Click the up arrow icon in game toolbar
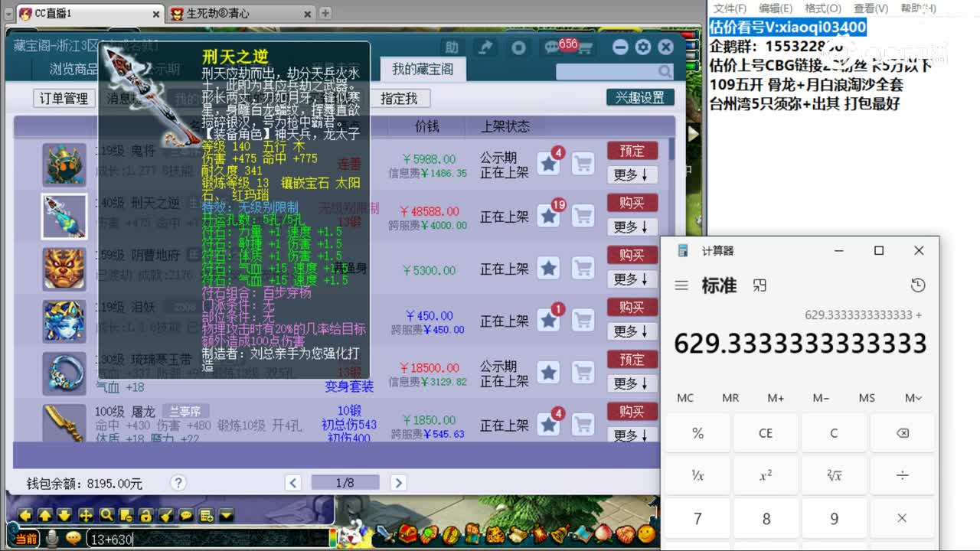This screenshot has width=980, height=551. point(45,515)
